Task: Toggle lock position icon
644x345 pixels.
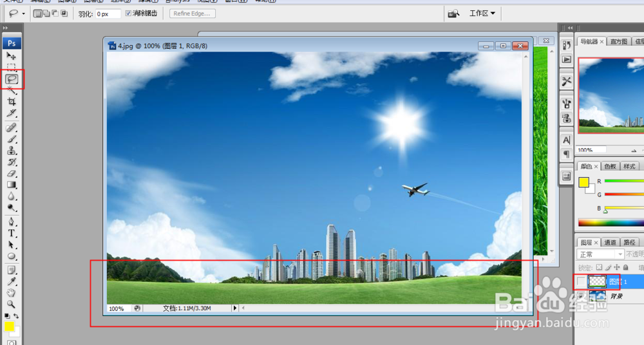Action: click(616, 267)
